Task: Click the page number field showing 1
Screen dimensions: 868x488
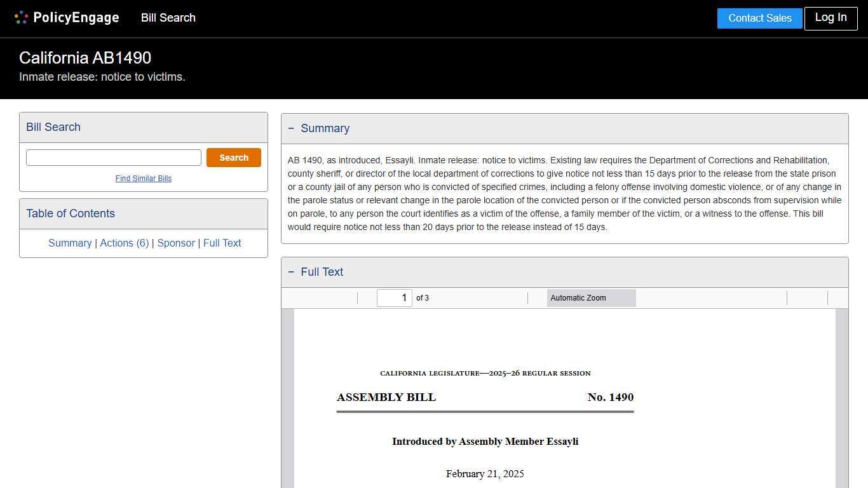Action: [x=394, y=297]
